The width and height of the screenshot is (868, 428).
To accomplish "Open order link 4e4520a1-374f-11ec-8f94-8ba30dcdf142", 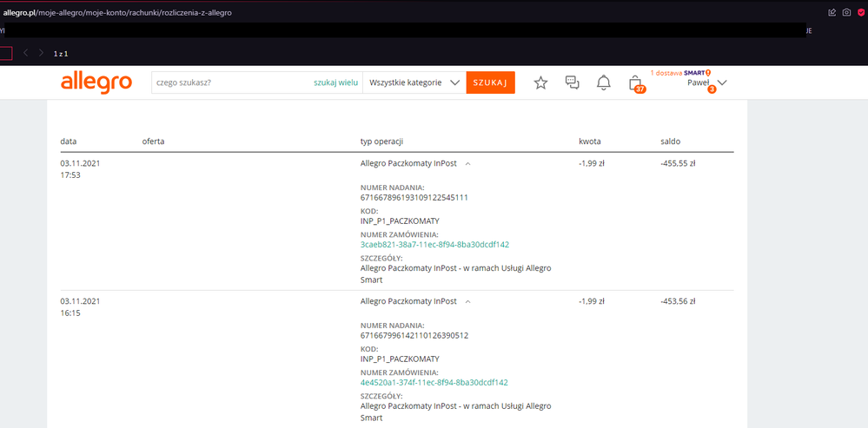I will [434, 383].
